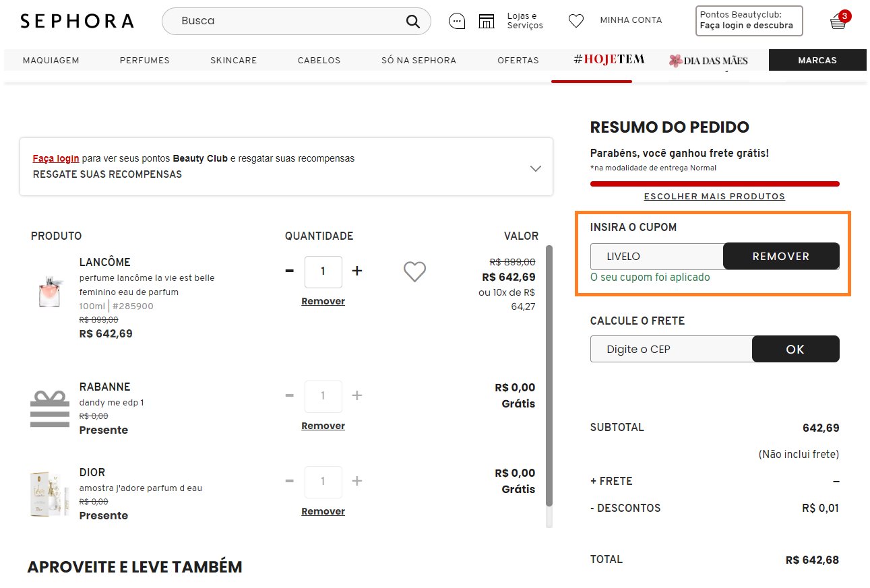Screen dimensions: 870x588
Task: Click the Aproveite e leve também heading
Action: pyautogui.click(x=134, y=567)
